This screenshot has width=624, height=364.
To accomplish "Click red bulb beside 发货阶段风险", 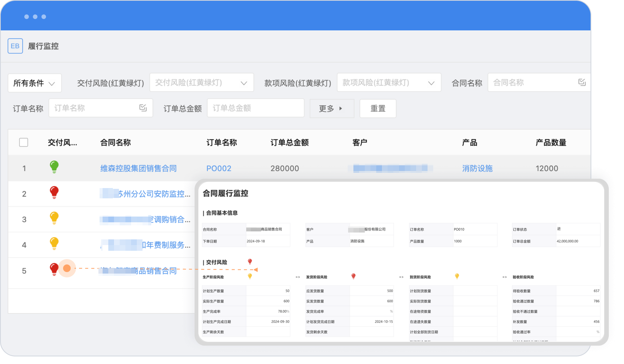I will 353,277.
